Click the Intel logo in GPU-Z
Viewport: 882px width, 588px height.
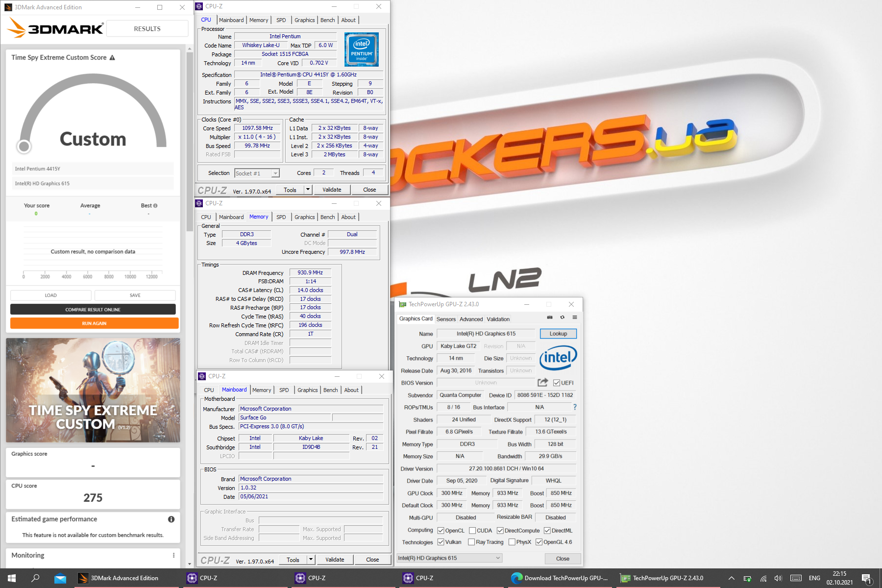pyautogui.click(x=558, y=358)
